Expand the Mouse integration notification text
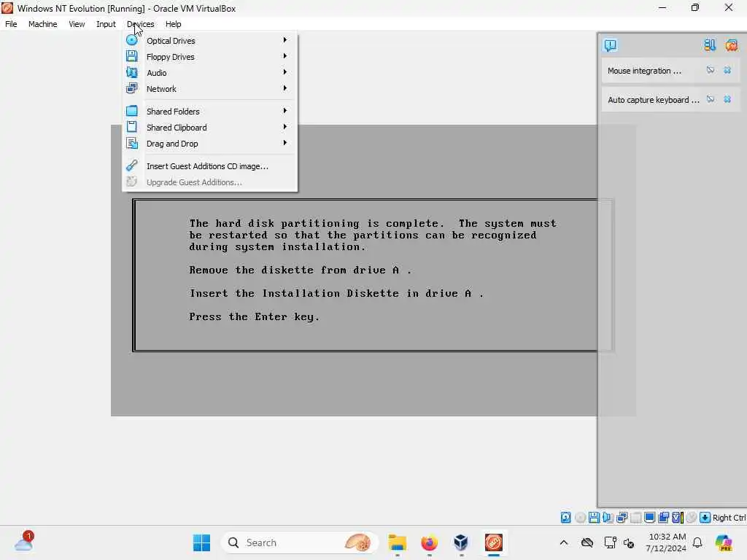This screenshot has width=747, height=560. [644, 71]
